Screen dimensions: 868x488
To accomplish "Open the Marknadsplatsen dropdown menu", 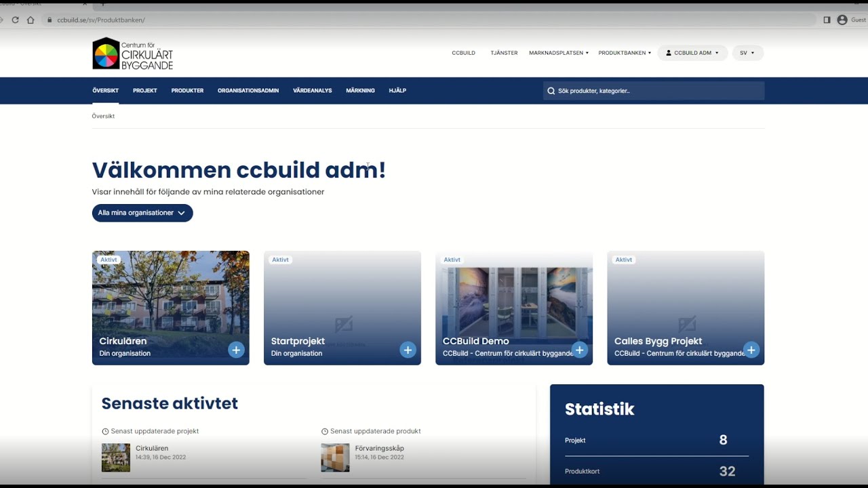I will pyautogui.click(x=559, y=53).
